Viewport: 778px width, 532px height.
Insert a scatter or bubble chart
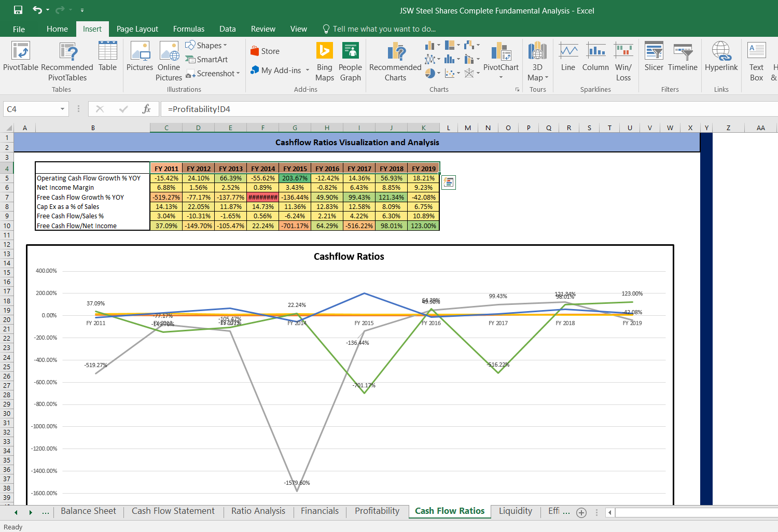point(452,73)
